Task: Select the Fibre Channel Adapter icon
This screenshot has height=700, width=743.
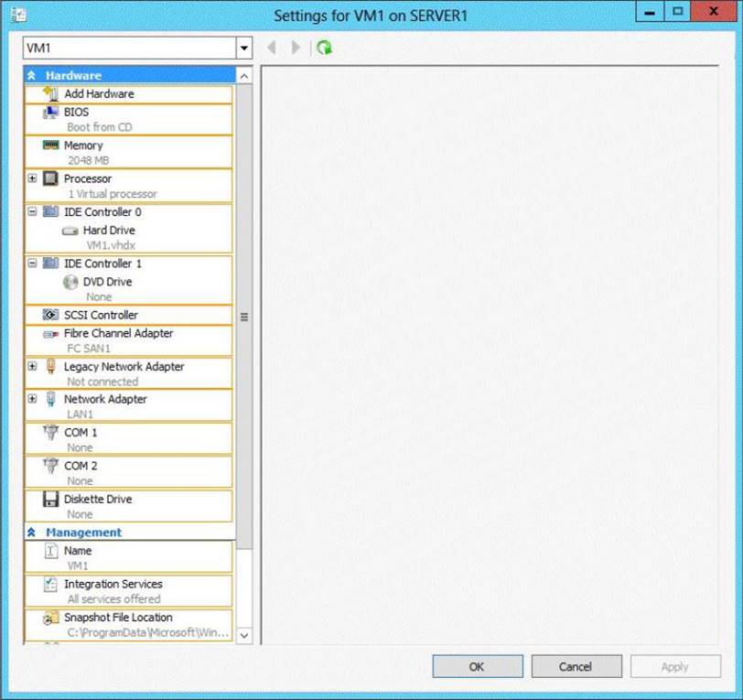Action: [50, 334]
